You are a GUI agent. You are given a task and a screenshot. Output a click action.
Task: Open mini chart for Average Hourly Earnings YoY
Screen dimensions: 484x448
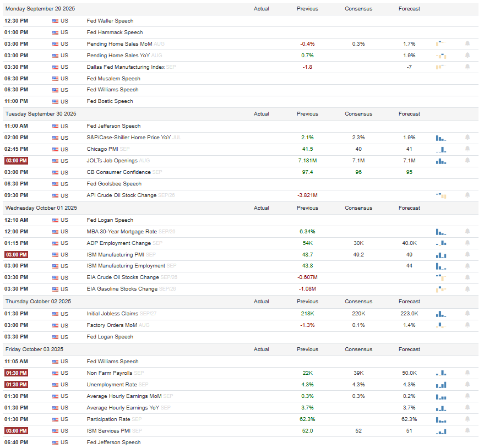(x=441, y=408)
